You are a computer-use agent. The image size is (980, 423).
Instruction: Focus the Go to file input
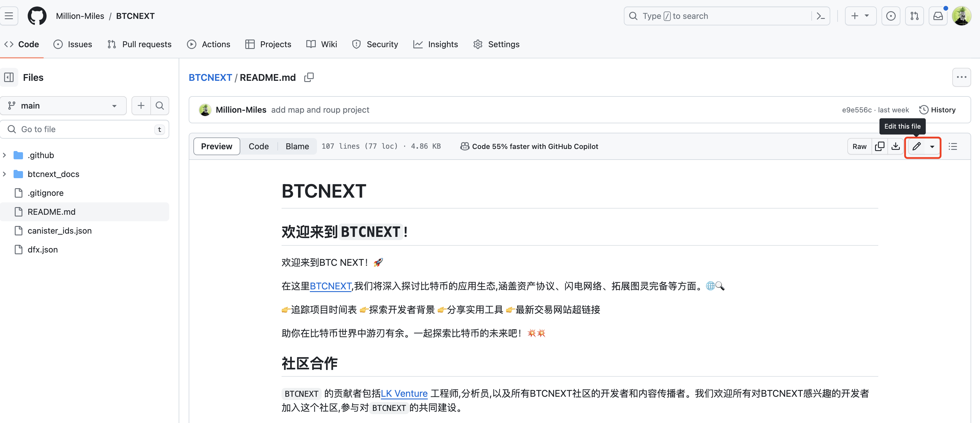(x=84, y=129)
